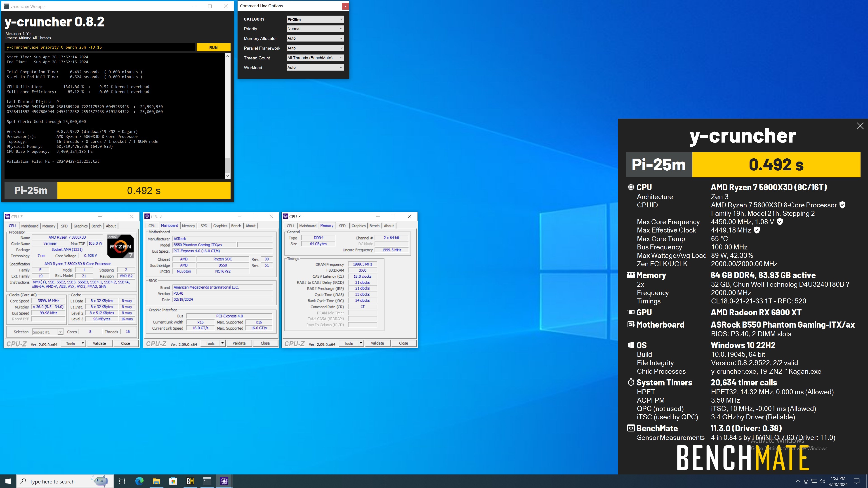Click Validate in CPU-Z CPU window
868x488 pixels.
(99, 343)
